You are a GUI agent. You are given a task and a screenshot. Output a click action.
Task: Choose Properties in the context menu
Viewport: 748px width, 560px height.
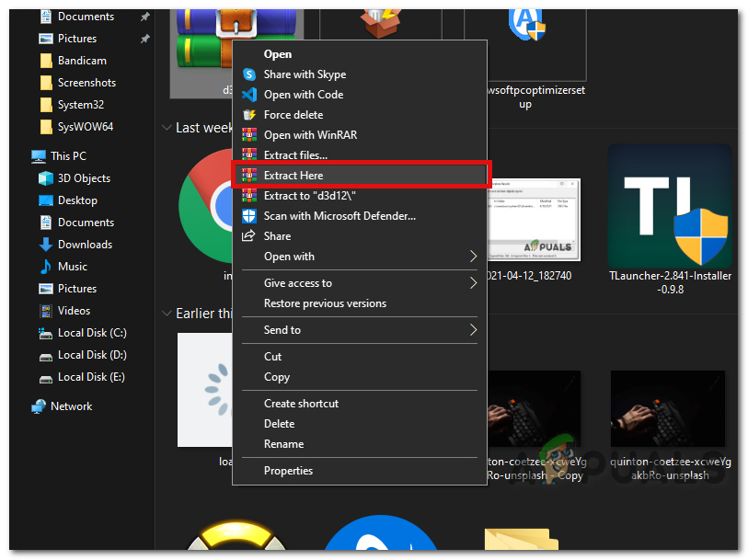pos(288,471)
